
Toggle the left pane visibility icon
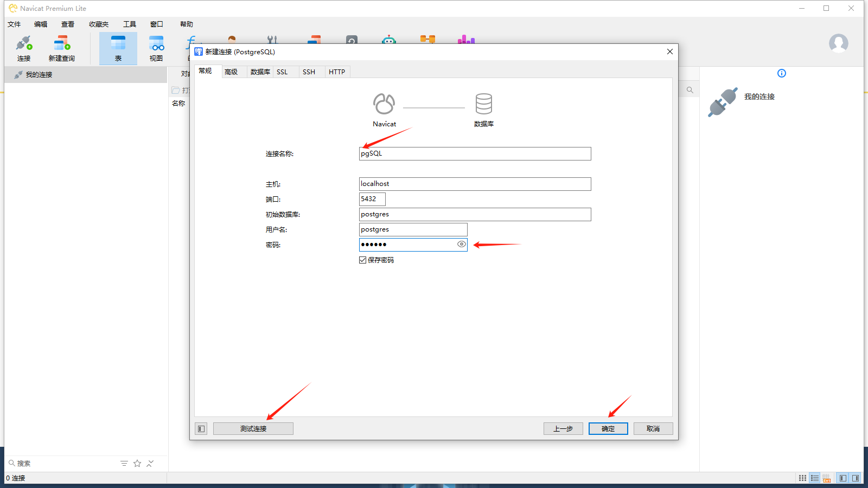pos(843,478)
